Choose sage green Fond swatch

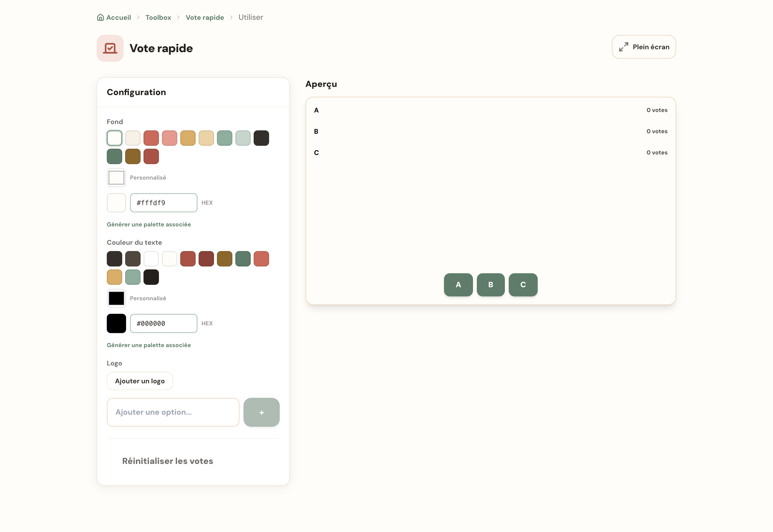pyautogui.click(x=224, y=138)
